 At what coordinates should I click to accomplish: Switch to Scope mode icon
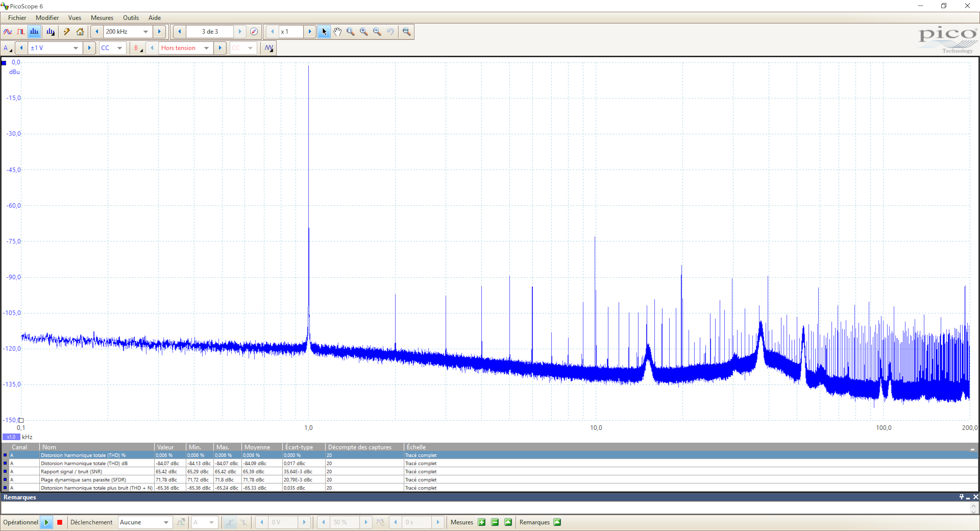coord(8,32)
